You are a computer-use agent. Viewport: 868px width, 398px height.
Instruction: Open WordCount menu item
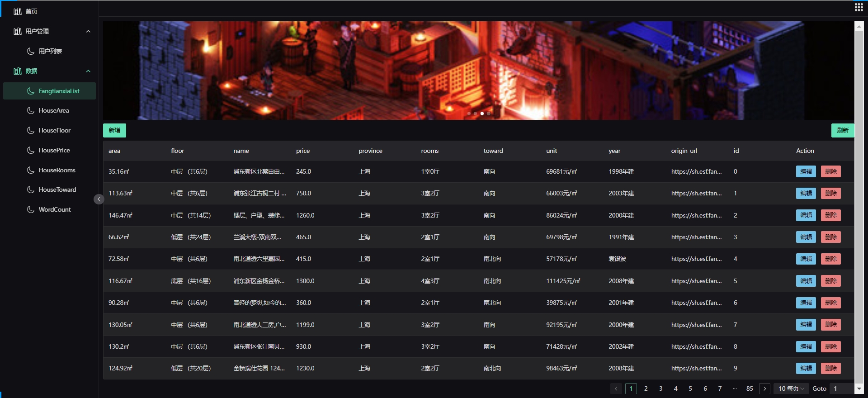(x=49, y=209)
